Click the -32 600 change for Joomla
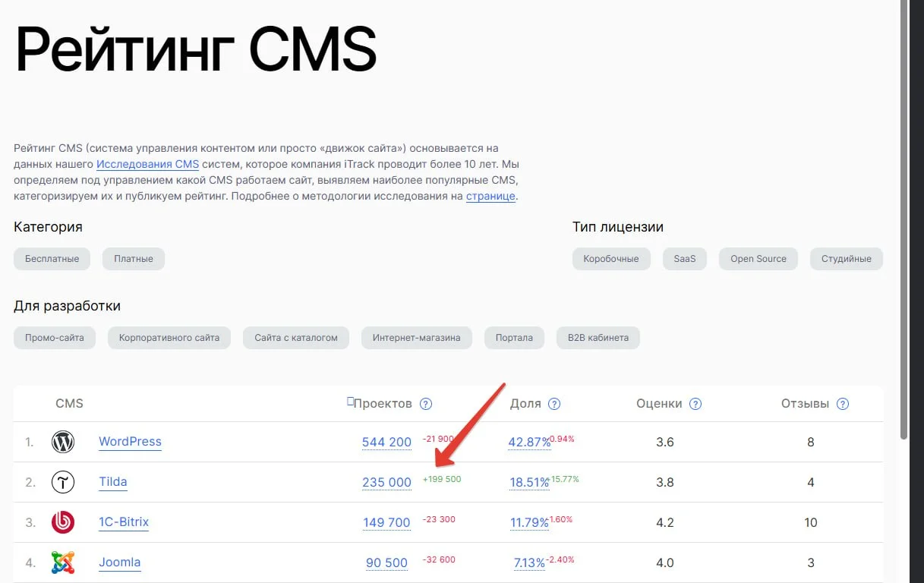 tap(439, 559)
